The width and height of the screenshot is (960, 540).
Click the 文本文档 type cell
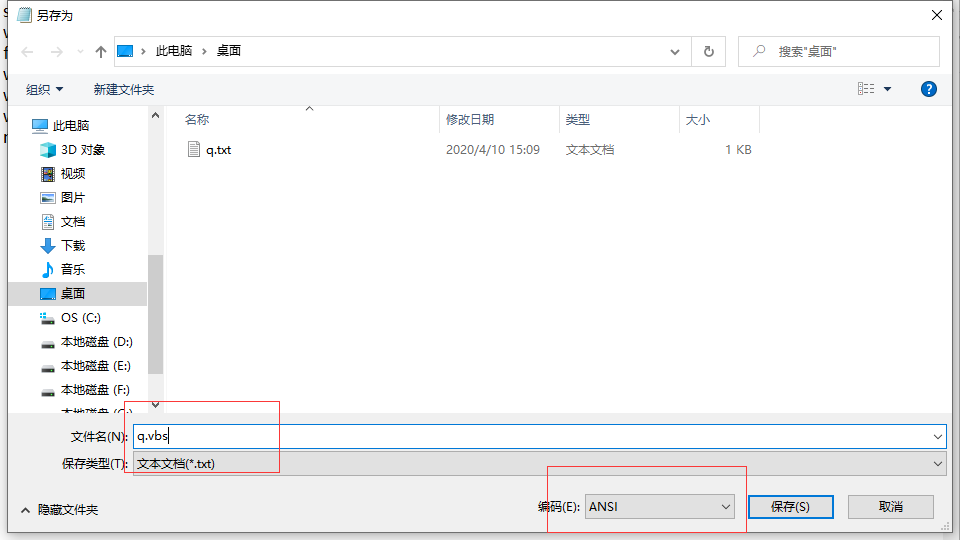590,150
